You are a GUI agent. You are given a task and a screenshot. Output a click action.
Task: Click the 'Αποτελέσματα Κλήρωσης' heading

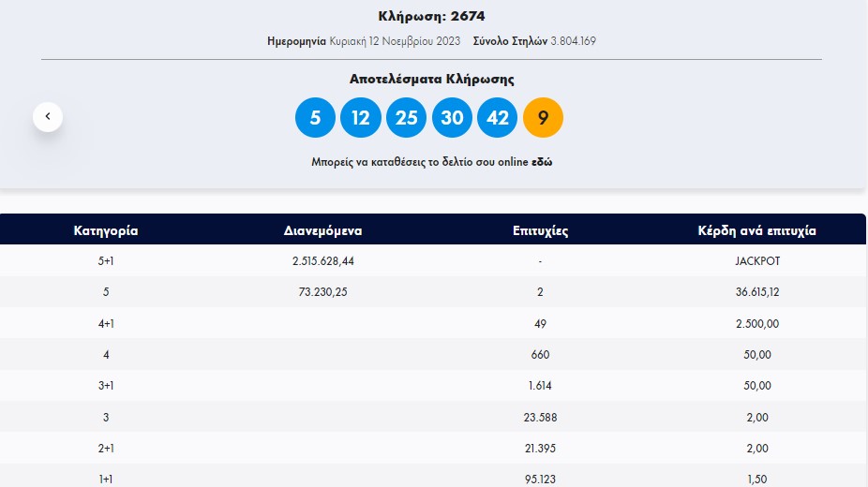tap(431, 80)
